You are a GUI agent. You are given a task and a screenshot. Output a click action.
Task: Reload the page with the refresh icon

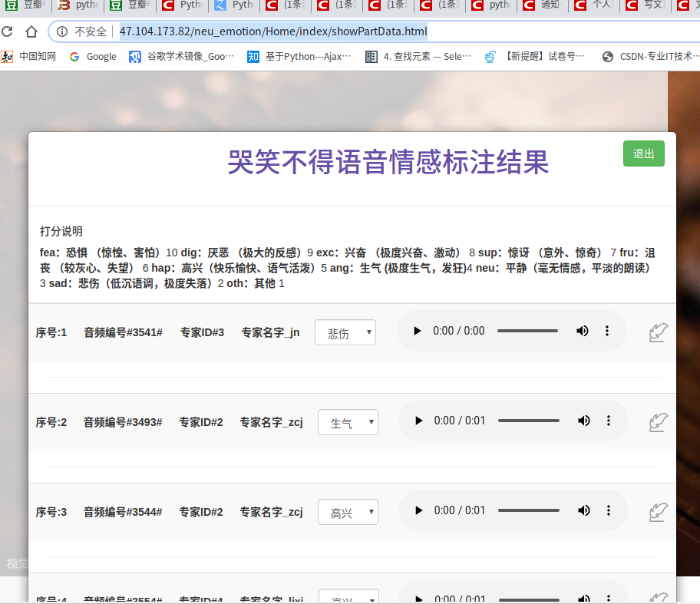click(7, 31)
